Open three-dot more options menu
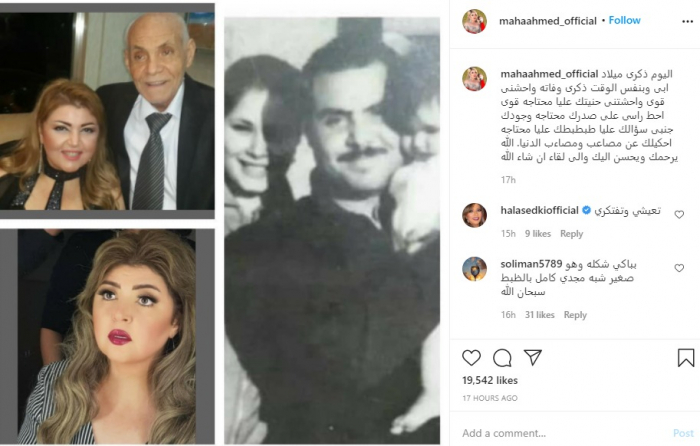700x446 pixels. (x=688, y=22)
